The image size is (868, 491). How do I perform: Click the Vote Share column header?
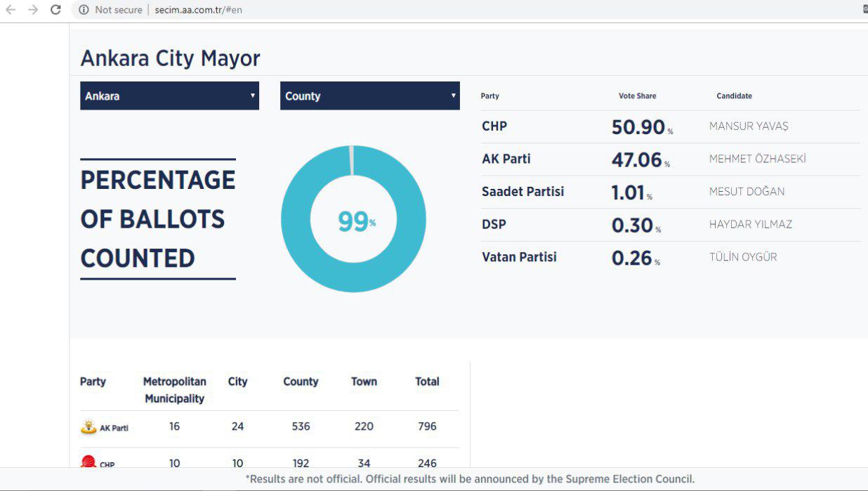[x=637, y=96]
